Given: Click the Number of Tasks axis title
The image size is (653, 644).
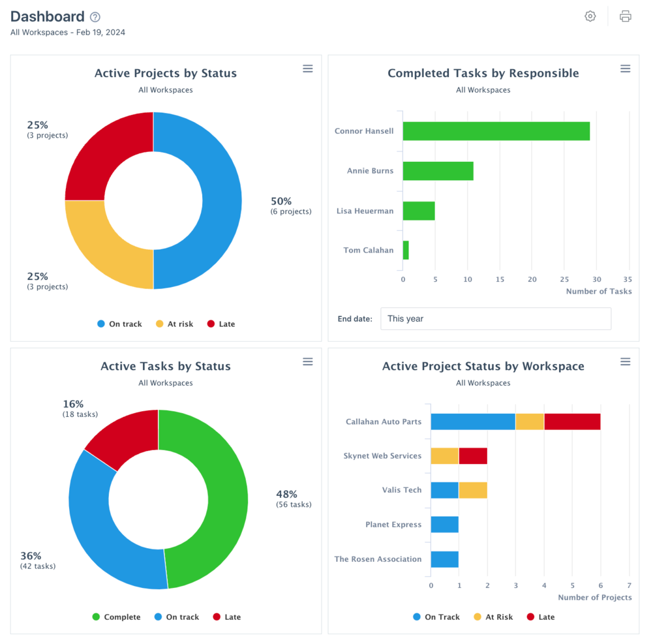Looking at the screenshot, I should [598, 291].
